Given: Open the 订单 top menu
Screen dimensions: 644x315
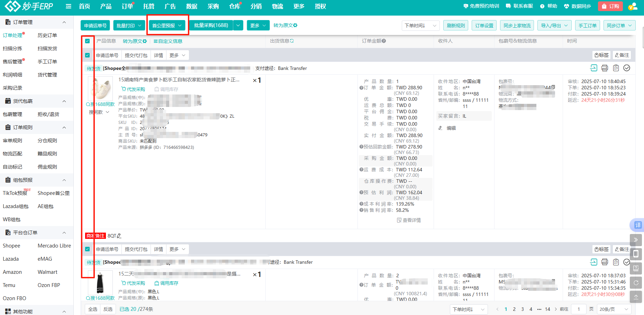Looking at the screenshot, I should coord(127,6).
